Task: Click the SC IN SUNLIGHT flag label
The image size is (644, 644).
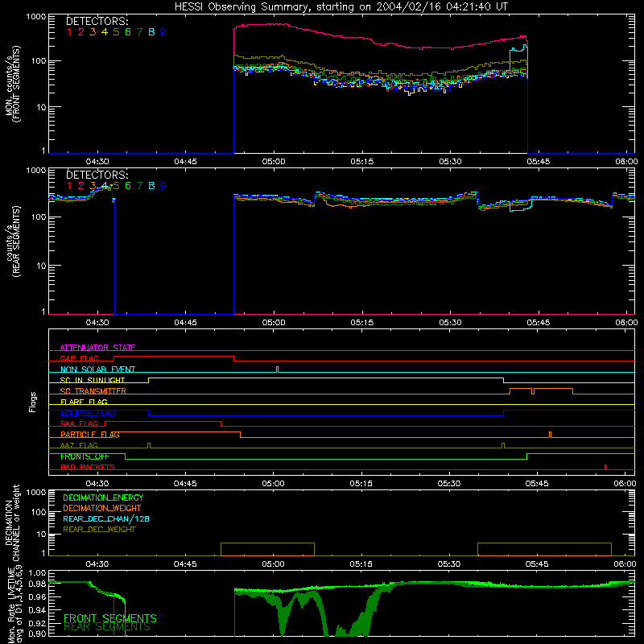Action: (x=93, y=380)
